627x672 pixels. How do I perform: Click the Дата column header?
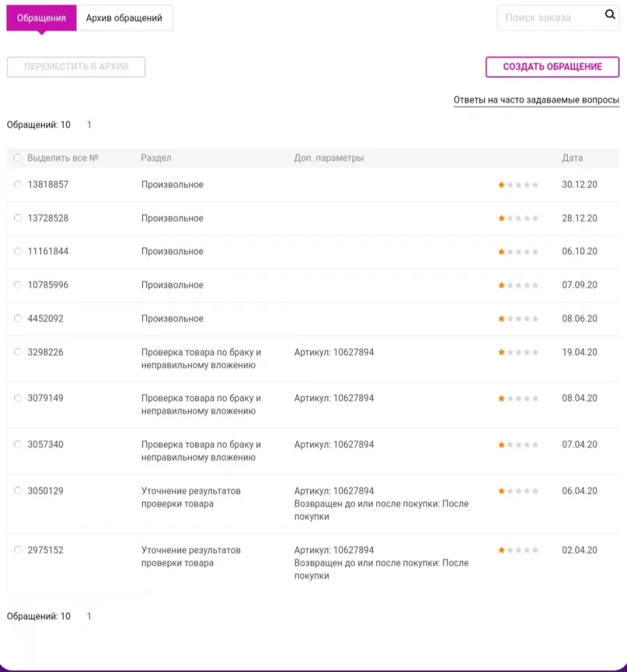[x=572, y=157]
